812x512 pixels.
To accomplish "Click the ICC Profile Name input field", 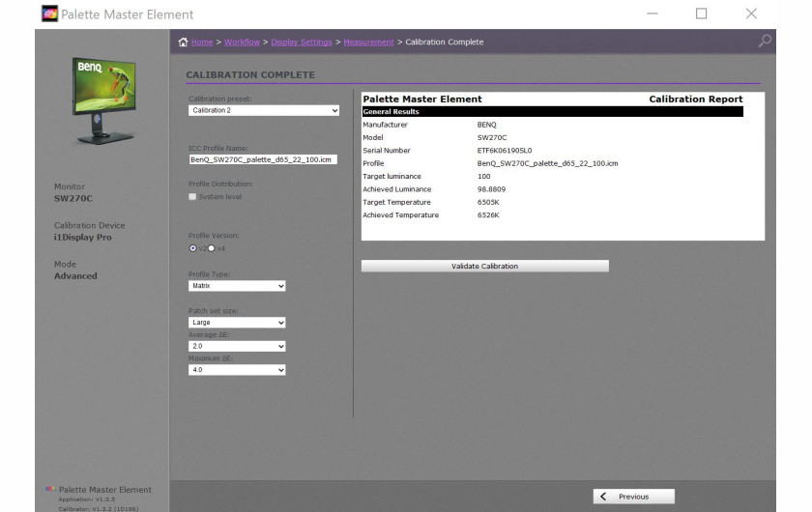I will [263, 159].
